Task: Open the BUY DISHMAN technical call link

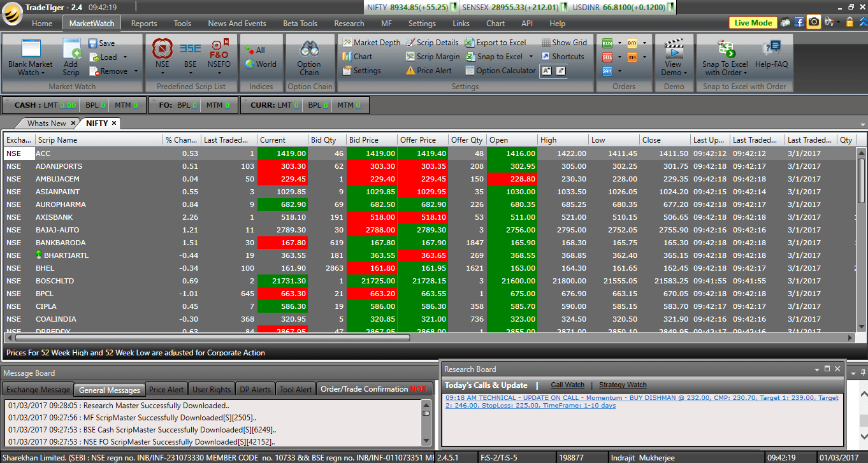Action: click(642, 401)
